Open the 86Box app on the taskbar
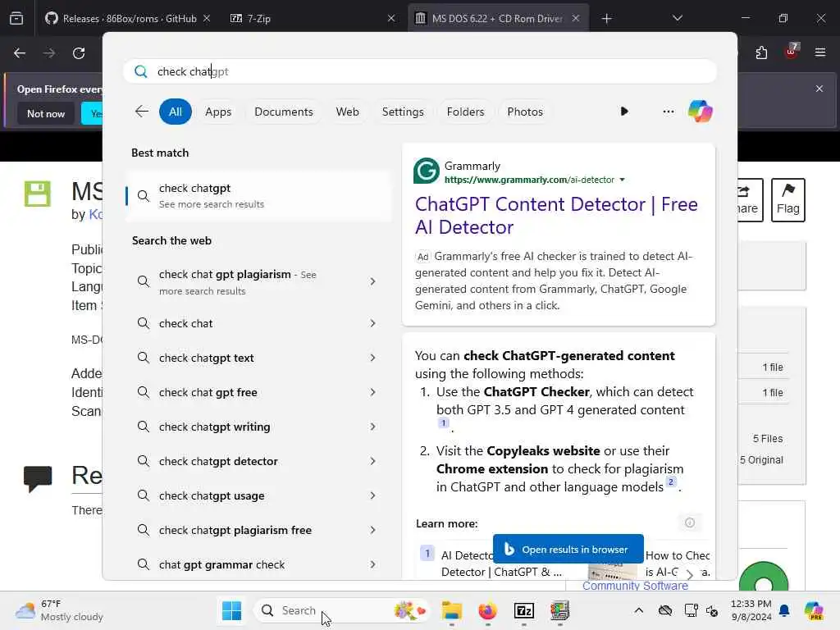Image resolution: width=840 pixels, height=630 pixels. (x=559, y=610)
